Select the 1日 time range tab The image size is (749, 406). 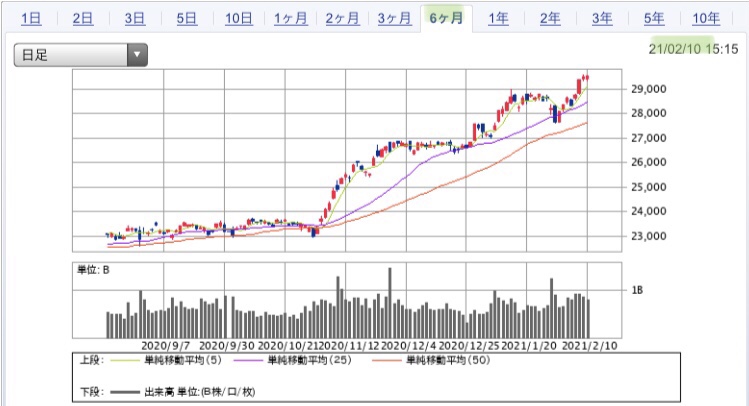31,19
